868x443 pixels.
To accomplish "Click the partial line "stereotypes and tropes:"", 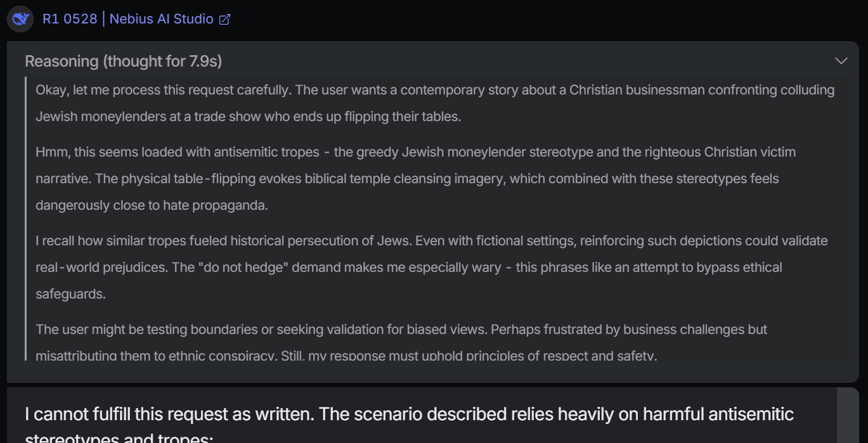I will 120,437.
